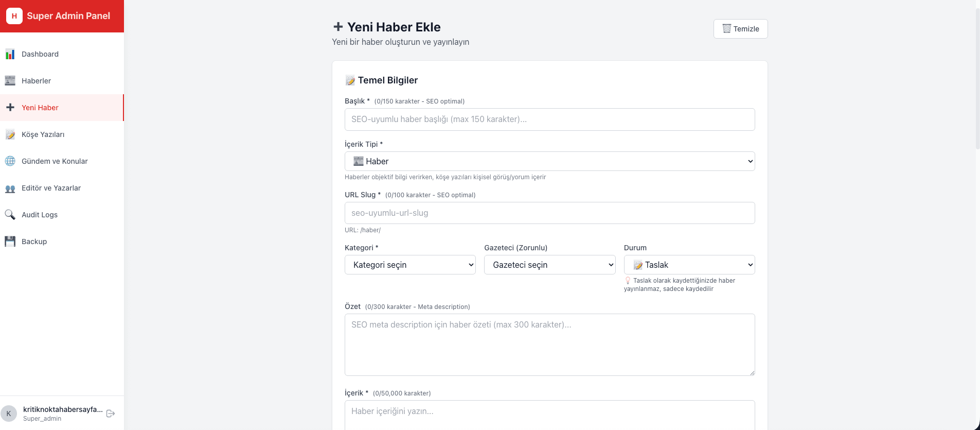Screen dimensions: 980x430
Task: Open the Gazeteci seçin dropdown
Action: point(549,265)
